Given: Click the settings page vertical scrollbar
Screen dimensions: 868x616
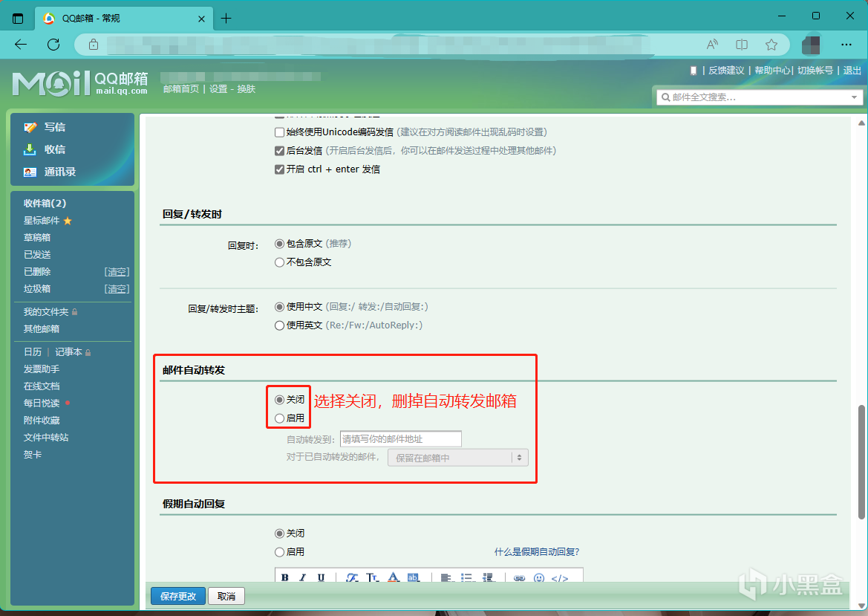Looking at the screenshot, I should coord(861,463).
